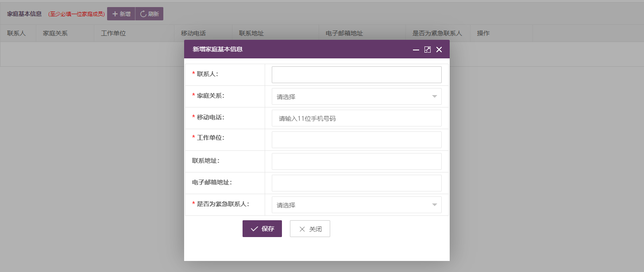Click the 家庭关系 dropdown arrow
This screenshot has height=272, width=644.
pyautogui.click(x=434, y=96)
